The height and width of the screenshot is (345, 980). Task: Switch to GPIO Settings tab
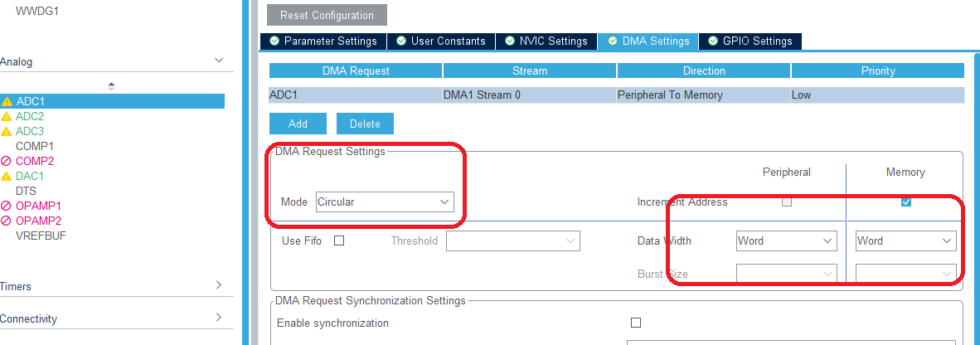point(750,41)
